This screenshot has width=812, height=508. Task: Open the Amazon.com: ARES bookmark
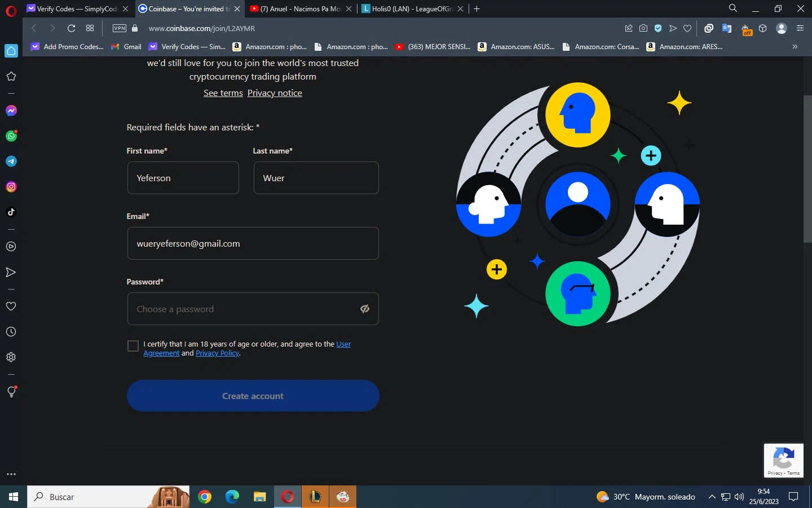pyautogui.click(x=685, y=47)
